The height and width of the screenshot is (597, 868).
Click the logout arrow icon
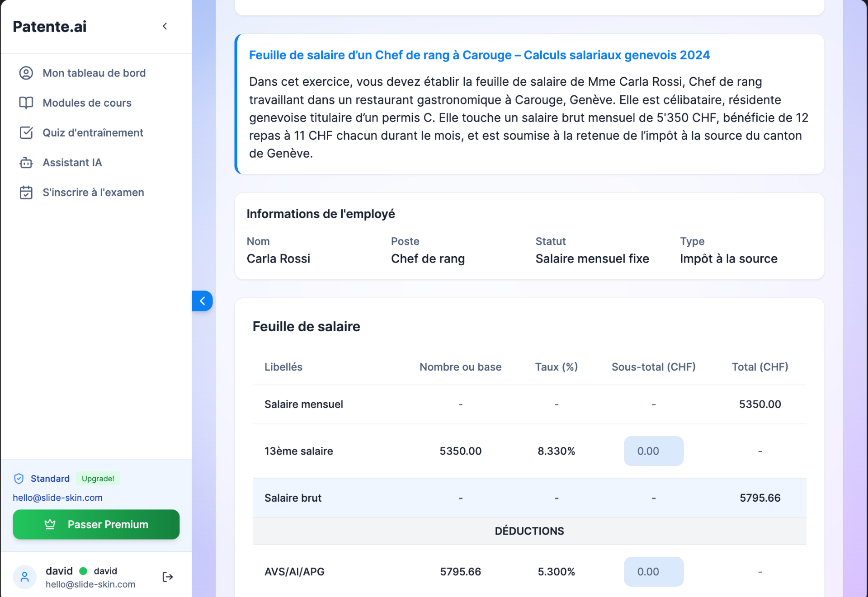click(x=168, y=577)
